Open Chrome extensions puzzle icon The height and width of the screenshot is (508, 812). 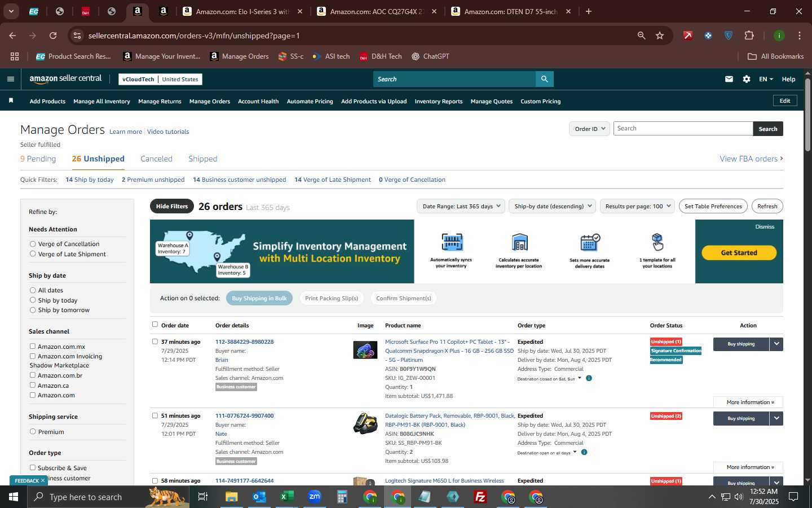[x=749, y=36]
